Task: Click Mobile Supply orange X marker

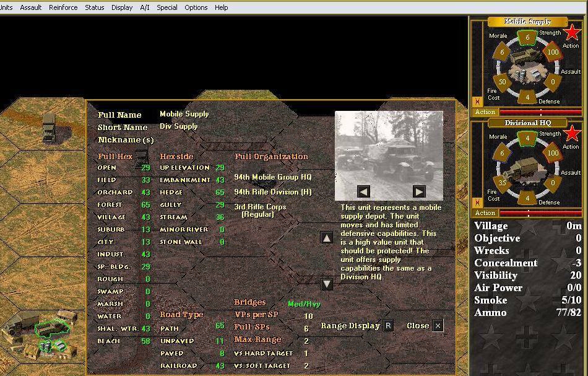Action: click(477, 102)
